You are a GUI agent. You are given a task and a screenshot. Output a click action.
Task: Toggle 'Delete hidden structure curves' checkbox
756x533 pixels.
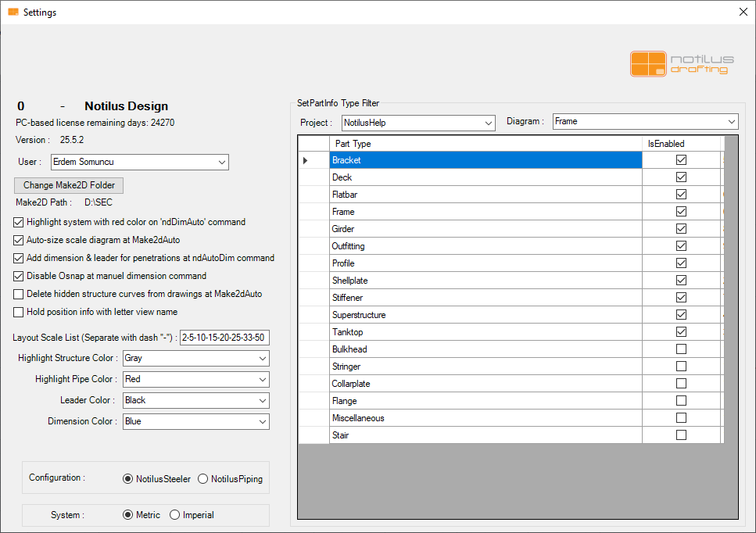tap(19, 295)
